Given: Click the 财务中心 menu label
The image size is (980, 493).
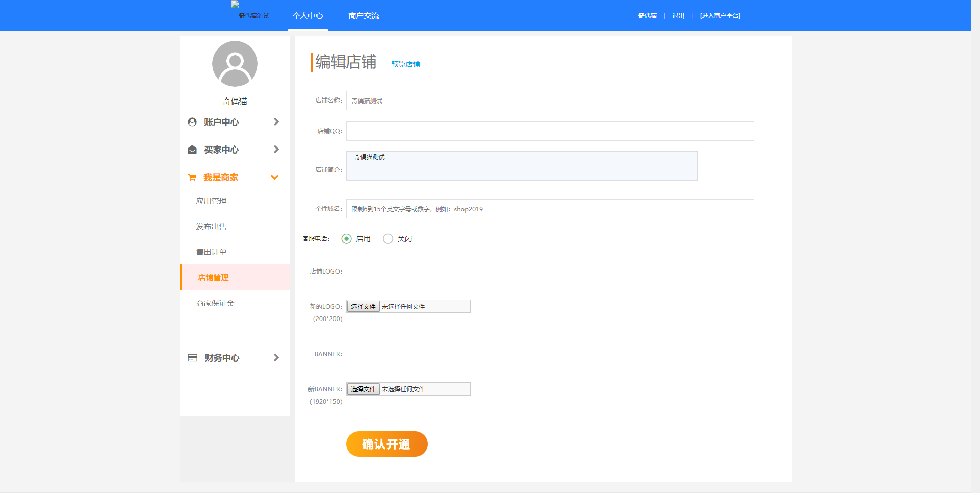Looking at the screenshot, I should 222,358.
